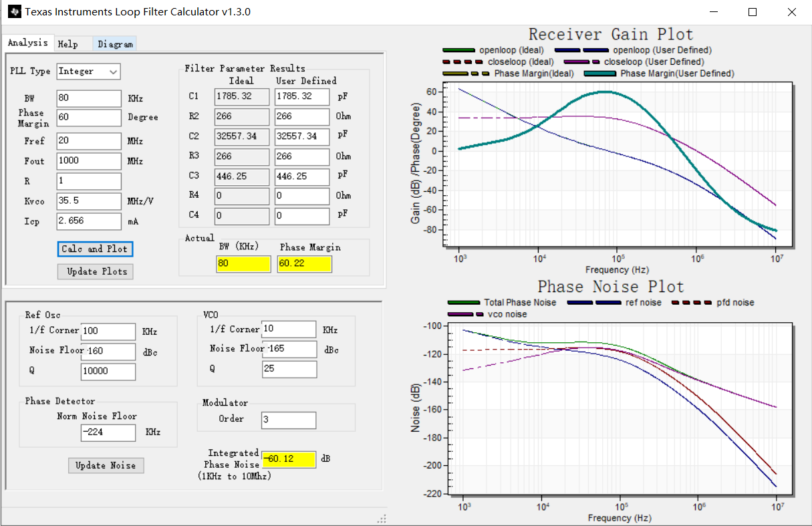Viewport: 812px width, 526px height.
Task: Click the openloop (Ideal) green legend swatch
Action: click(458, 50)
